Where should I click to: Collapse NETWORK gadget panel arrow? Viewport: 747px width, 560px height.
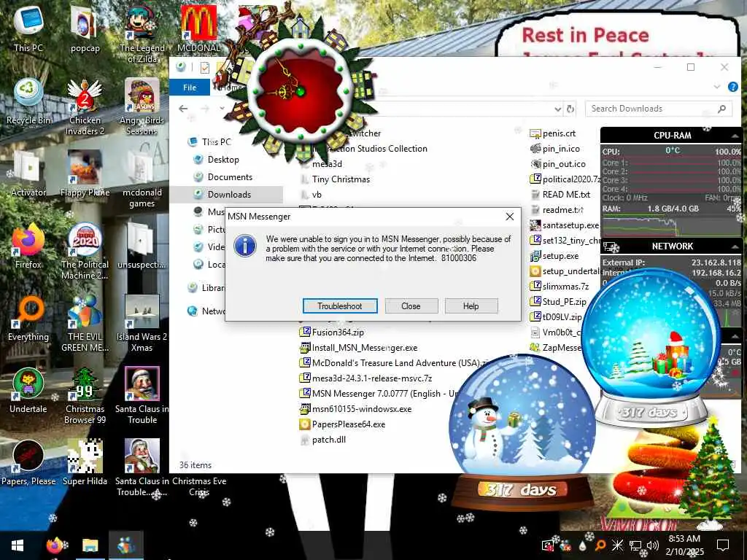click(x=735, y=246)
